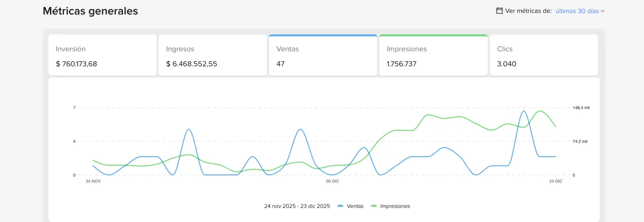Select the Ingresos metric card

tap(213, 55)
